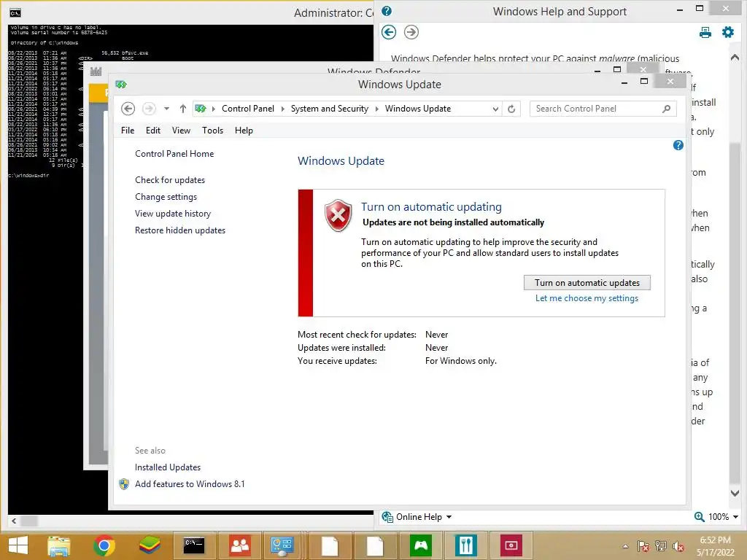Refresh the Windows Update address bar
Image resolution: width=747 pixels, height=560 pixels.
tap(511, 109)
